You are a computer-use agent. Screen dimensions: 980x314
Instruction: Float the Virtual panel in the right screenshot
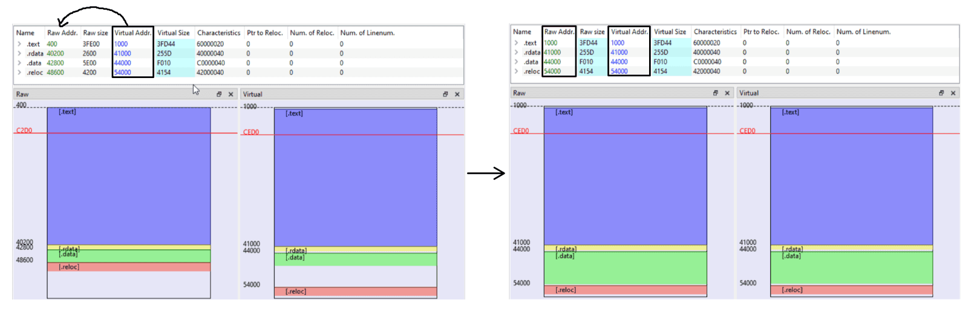tap(941, 93)
